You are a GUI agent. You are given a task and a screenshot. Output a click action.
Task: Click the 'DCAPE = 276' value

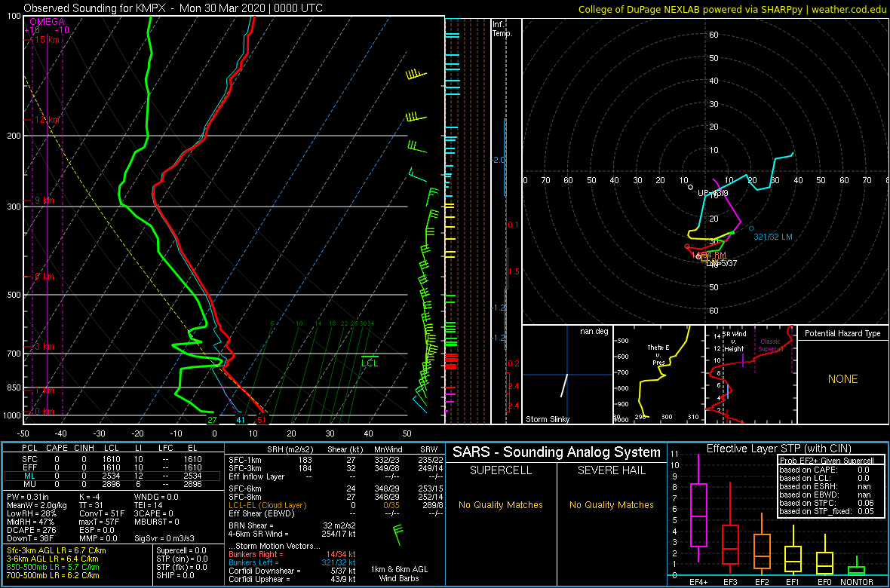click(x=30, y=529)
